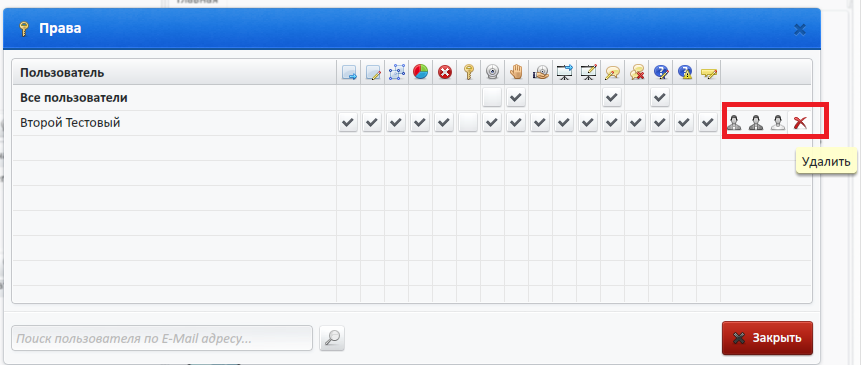Click the question mark with pencil icon
This screenshot has width=861, height=365.
click(x=661, y=72)
